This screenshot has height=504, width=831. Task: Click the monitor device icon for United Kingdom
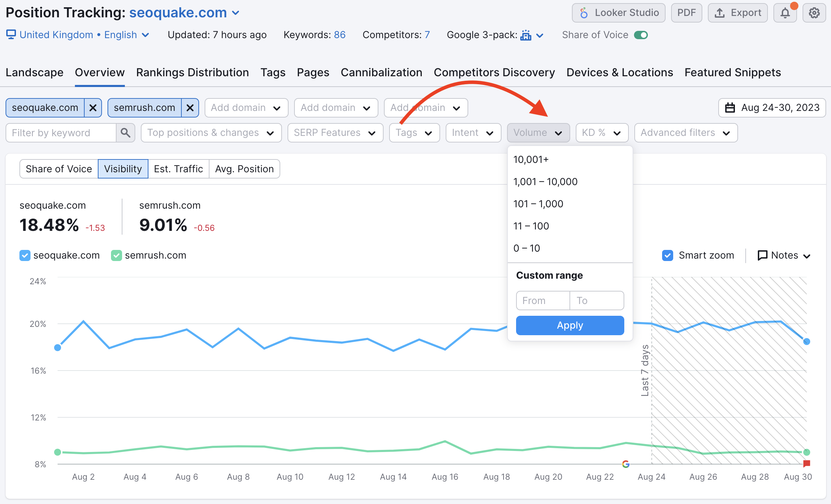[x=11, y=36]
